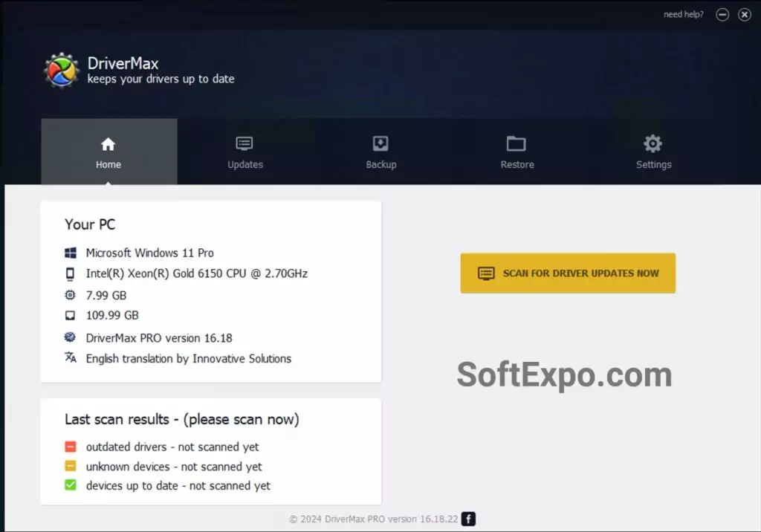The width and height of the screenshot is (761, 532).
Task: Click the Settings gear icon
Action: (653, 143)
